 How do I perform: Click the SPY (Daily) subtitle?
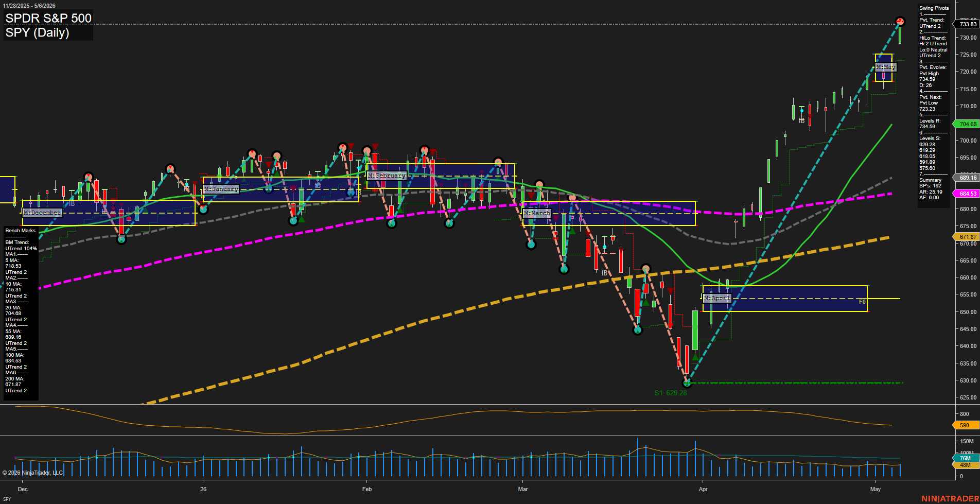[x=37, y=32]
